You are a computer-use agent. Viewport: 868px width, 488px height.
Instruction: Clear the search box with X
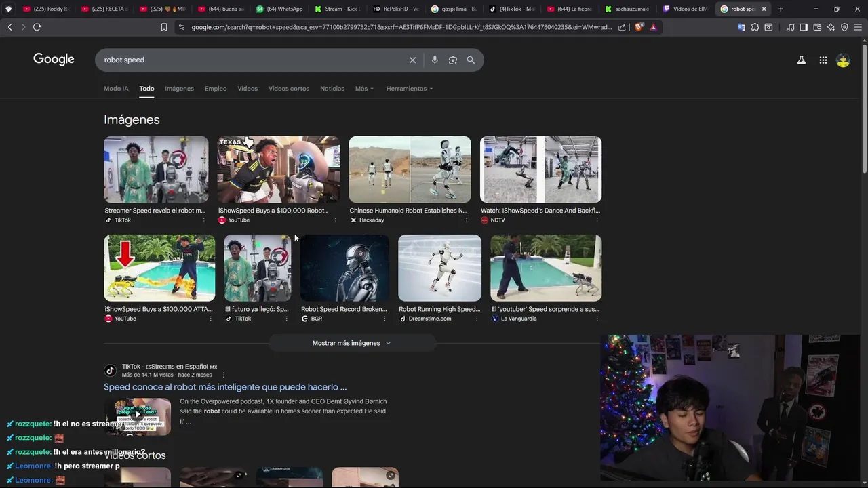click(x=412, y=60)
